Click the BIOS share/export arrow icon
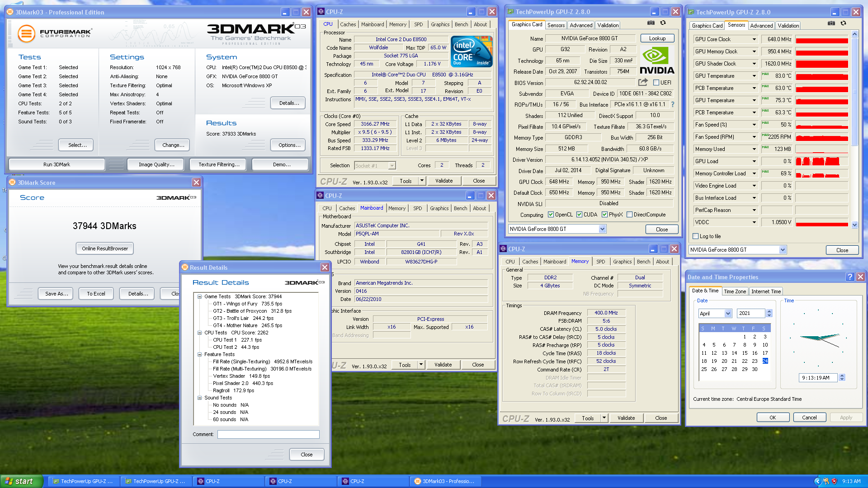The width and height of the screenshot is (868, 488). pyautogui.click(x=643, y=82)
